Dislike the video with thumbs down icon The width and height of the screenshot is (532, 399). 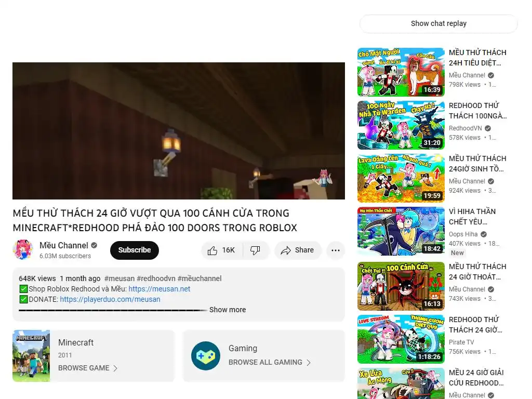(x=255, y=250)
